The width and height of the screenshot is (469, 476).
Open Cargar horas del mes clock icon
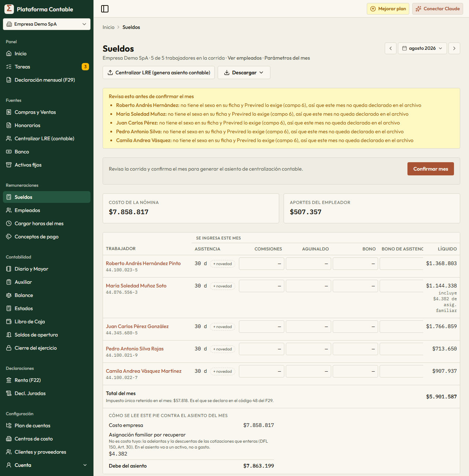coord(9,223)
